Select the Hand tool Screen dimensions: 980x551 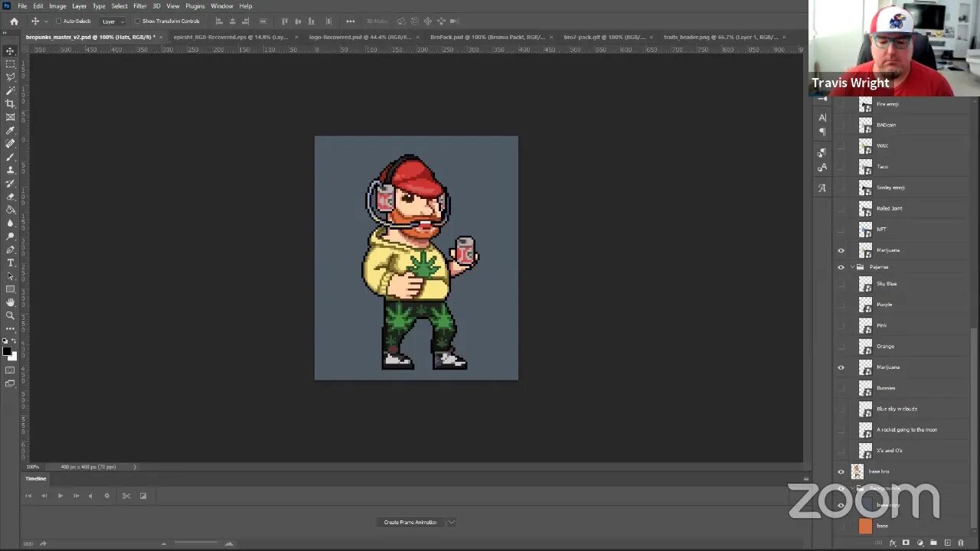(x=10, y=302)
